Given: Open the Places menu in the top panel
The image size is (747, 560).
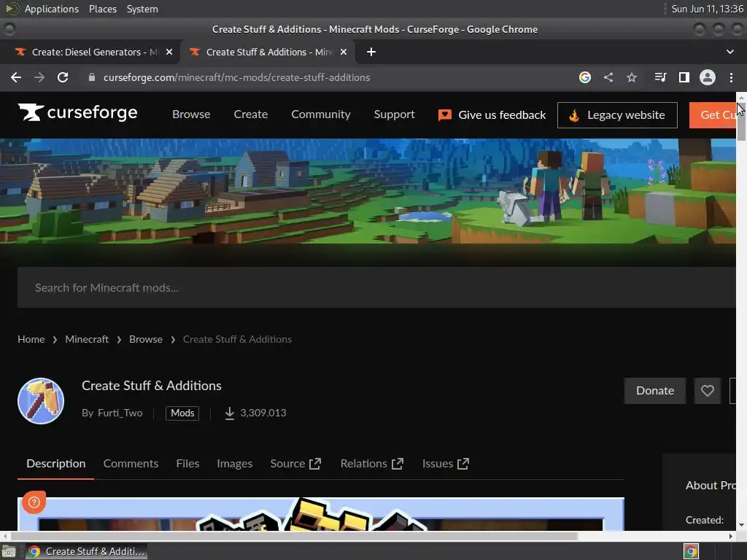Looking at the screenshot, I should [102, 9].
